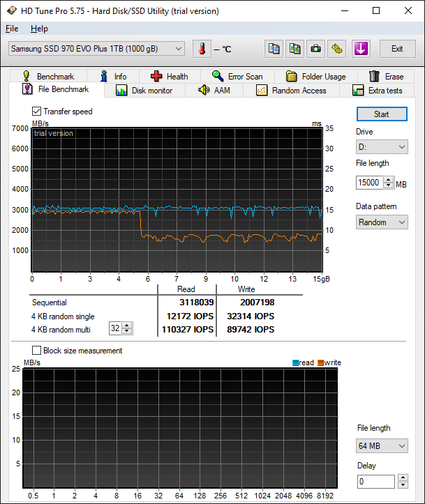
Task: Click the Sequential row label
Action: tap(50, 303)
